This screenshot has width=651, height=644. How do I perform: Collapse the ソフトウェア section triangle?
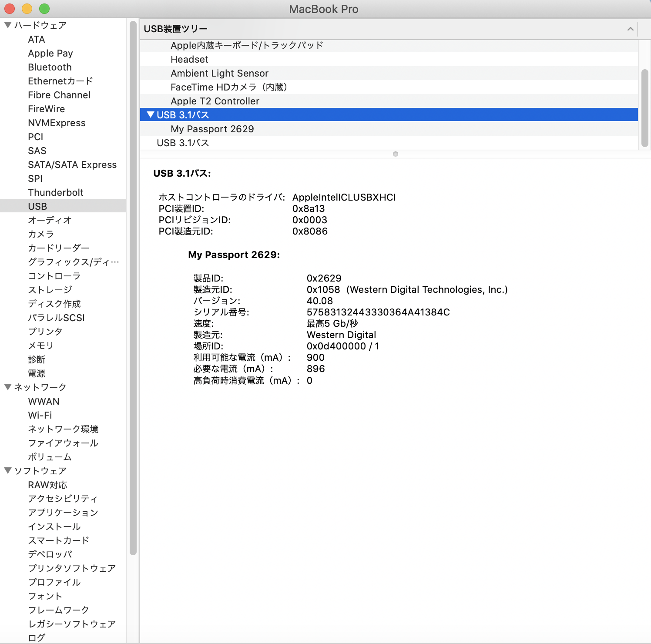tap(7, 470)
